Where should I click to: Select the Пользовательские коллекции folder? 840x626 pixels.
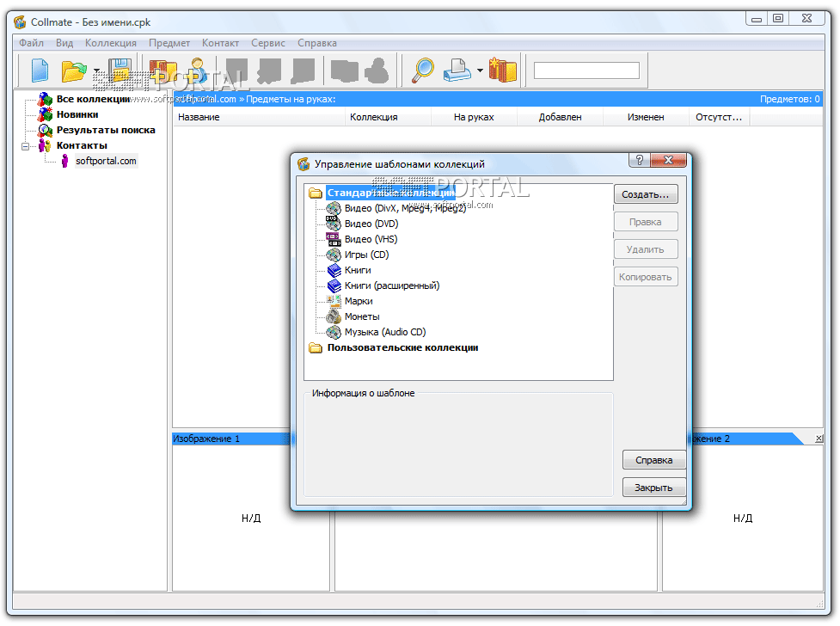pyautogui.click(x=403, y=348)
